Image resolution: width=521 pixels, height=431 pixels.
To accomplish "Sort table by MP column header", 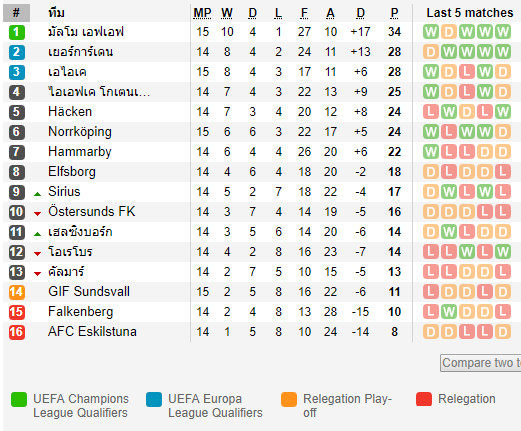I will point(202,13).
